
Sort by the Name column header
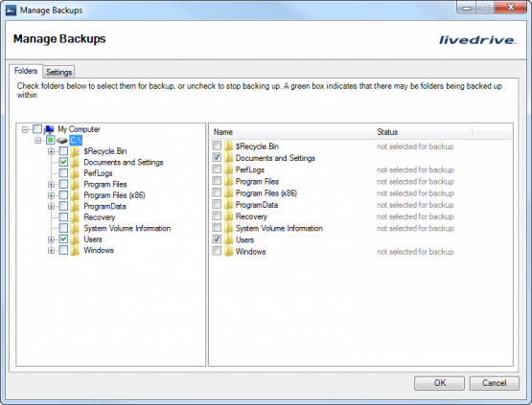click(291, 132)
